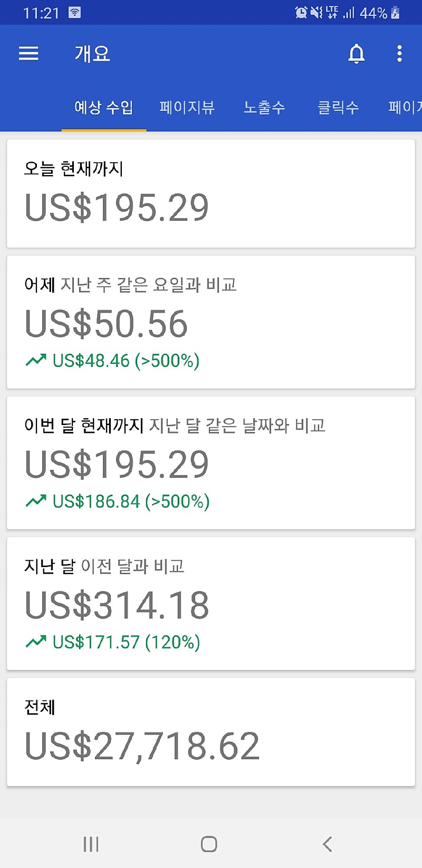Open the 어제 earnings US$50.56 card
Image resolution: width=422 pixels, height=868 pixels.
pos(211,322)
